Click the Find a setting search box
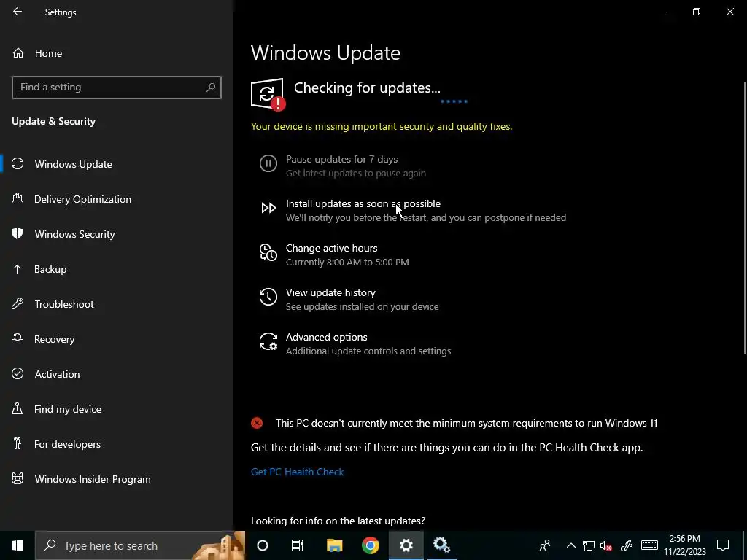Screen dimensions: 747x560 pos(116,87)
